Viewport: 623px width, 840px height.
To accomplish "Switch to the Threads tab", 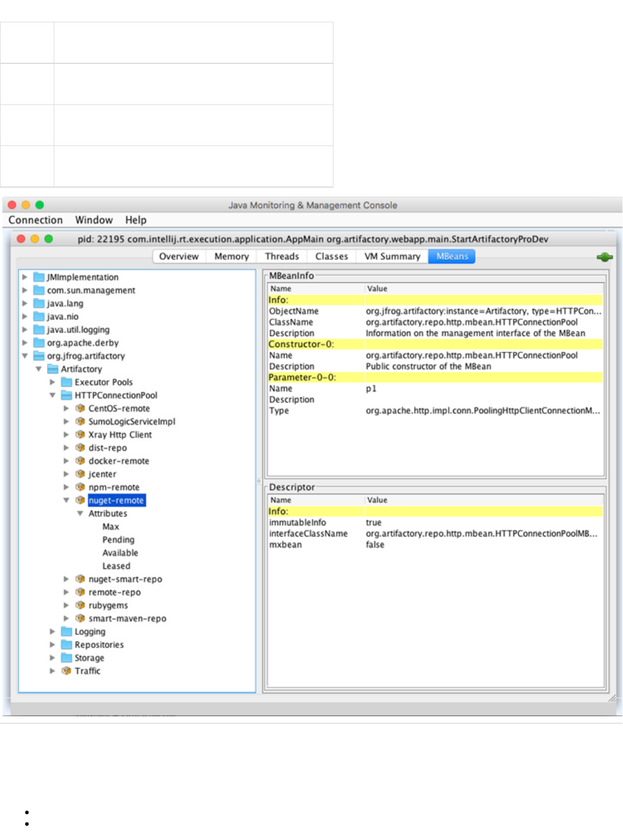I will coord(282,256).
